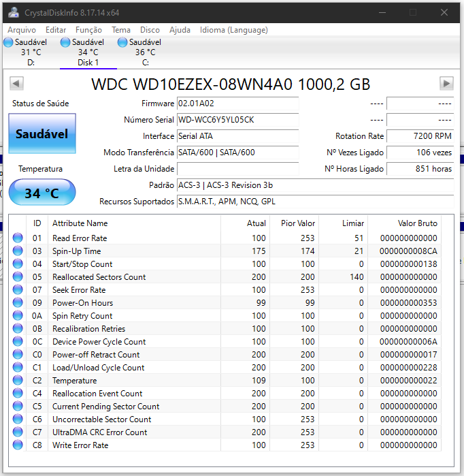Click the Modo Transferência SATA/600 field
464x476 pixels.
click(x=237, y=153)
